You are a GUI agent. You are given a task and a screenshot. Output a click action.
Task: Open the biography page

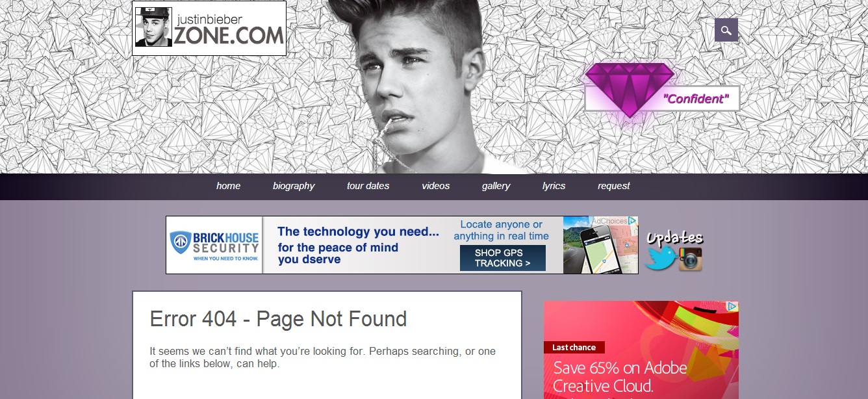pyautogui.click(x=294, y=186)
